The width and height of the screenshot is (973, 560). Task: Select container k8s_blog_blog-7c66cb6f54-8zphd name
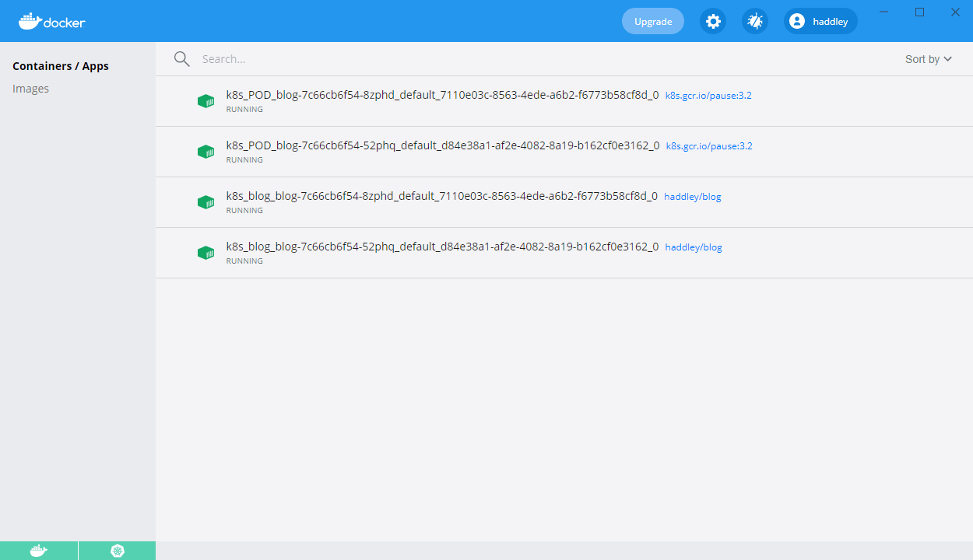click(441, 196)
